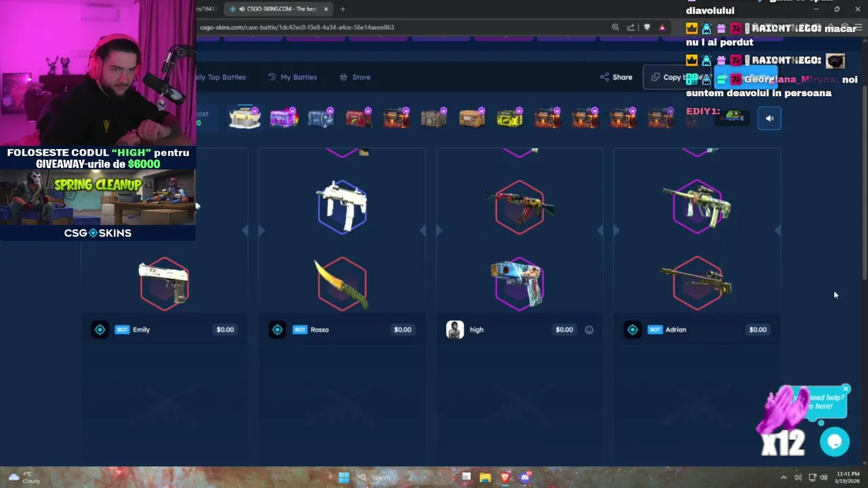
Task: Open the Brave Shields icon
Action: tap(647, 27)
